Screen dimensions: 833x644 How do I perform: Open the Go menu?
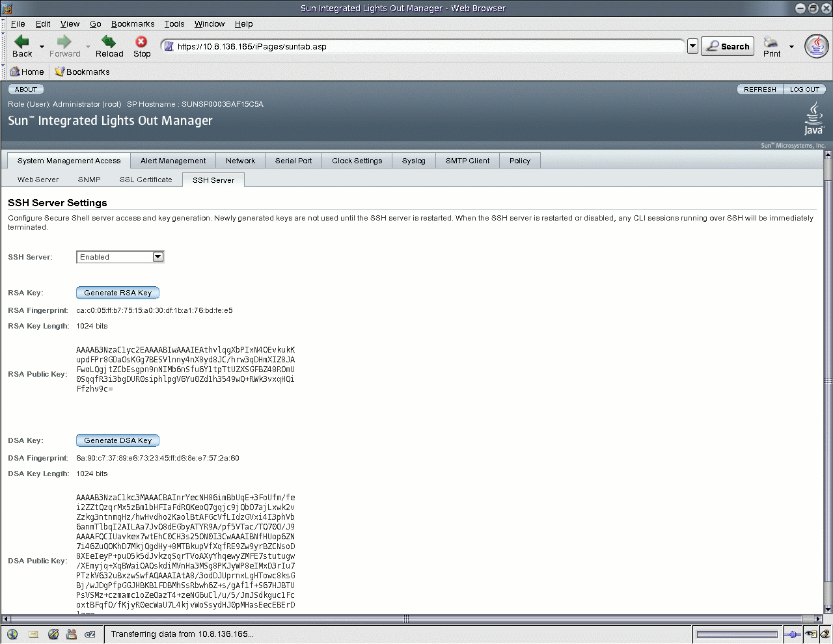(96, 24)
